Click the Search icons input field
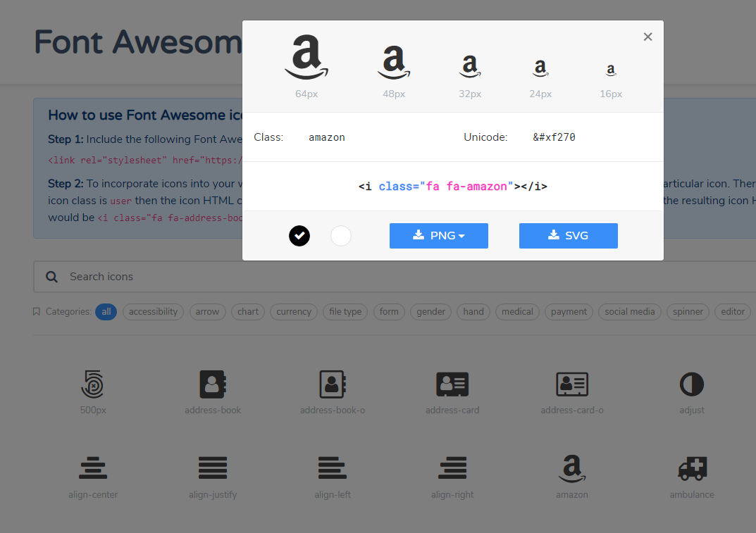Image resolution: width=756 pixels, height=533 pixels. point(395,277)
